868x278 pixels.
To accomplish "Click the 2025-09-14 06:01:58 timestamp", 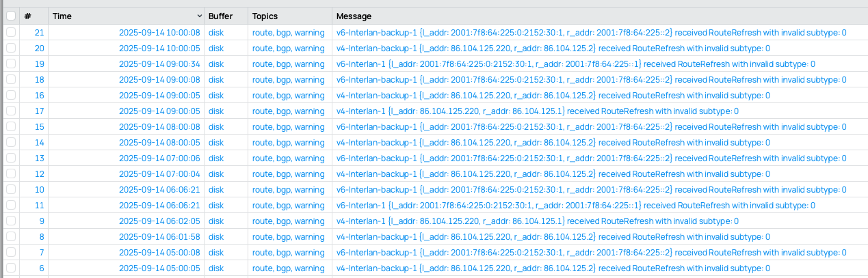I will tap(159, 237).
